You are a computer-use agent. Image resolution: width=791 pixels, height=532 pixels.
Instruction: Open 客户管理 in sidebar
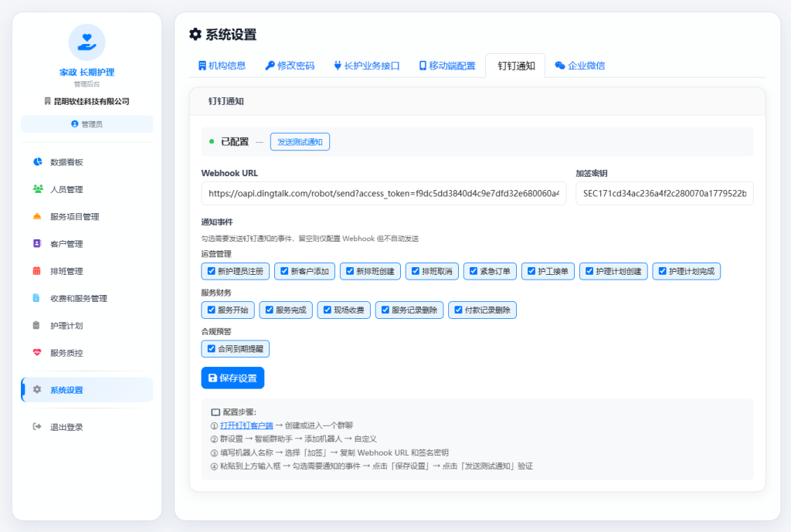87,243
